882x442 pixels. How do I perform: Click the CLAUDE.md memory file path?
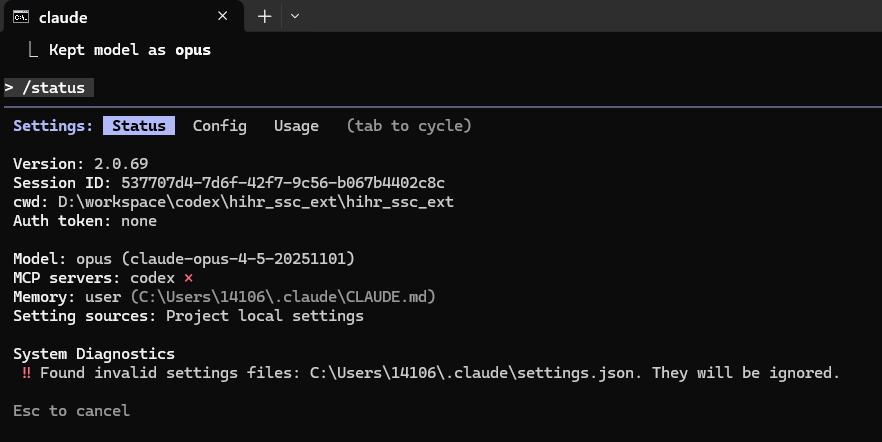coord(283,296)
